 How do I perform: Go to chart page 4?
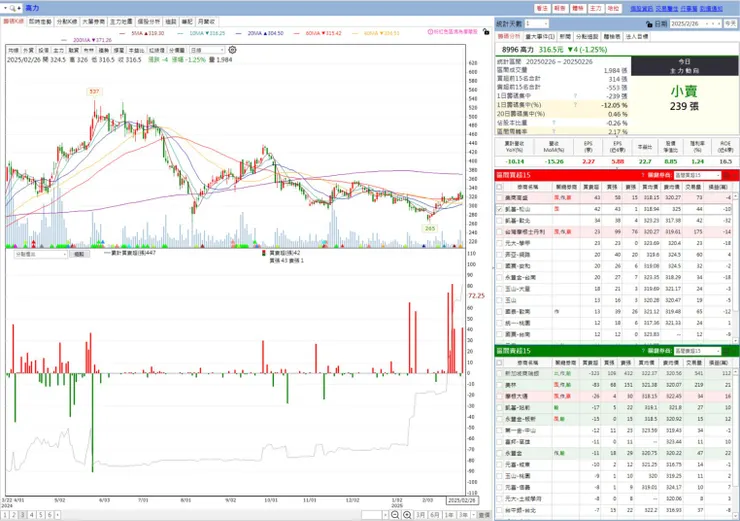32,515
